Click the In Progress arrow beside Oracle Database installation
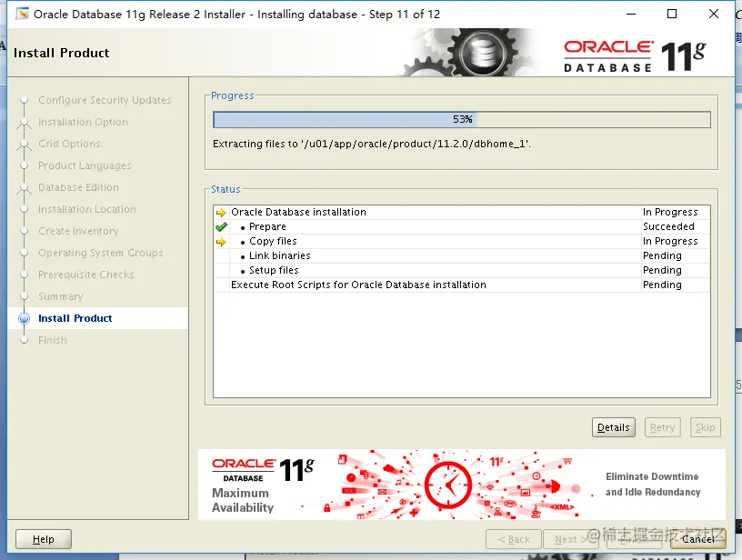This screenshot has height=560, width=742. coord(221,213)
